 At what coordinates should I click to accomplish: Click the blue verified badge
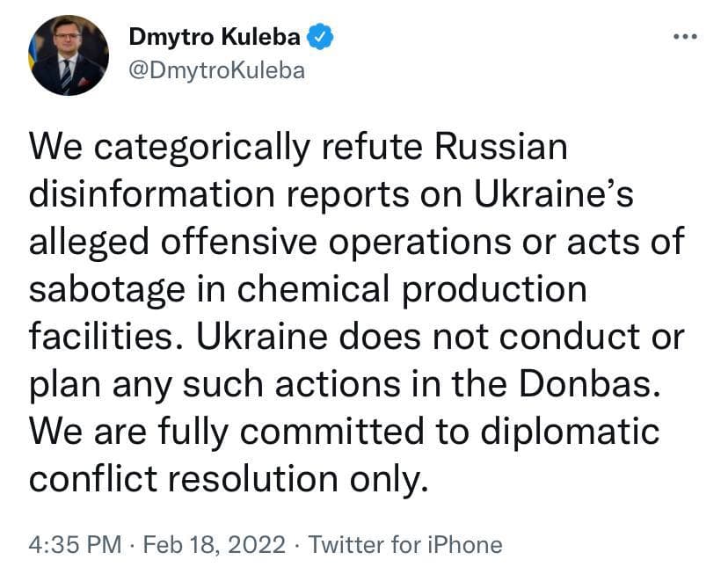point(317,38)
